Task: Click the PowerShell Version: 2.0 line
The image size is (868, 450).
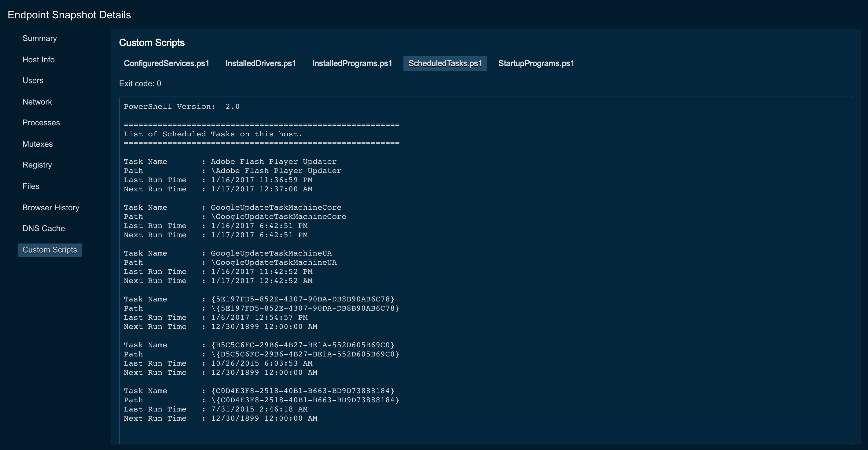Action: click(x=182, y=106)
